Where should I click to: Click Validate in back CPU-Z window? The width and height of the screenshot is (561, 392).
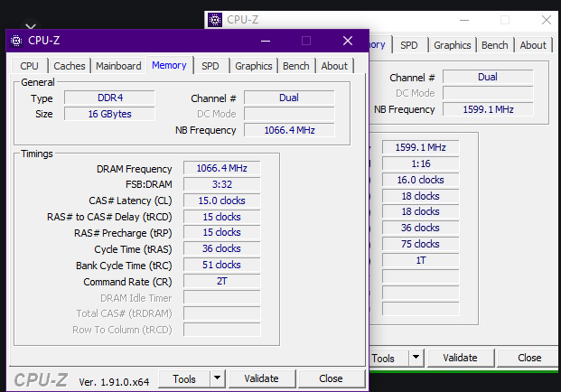click(x=460, y=358)
